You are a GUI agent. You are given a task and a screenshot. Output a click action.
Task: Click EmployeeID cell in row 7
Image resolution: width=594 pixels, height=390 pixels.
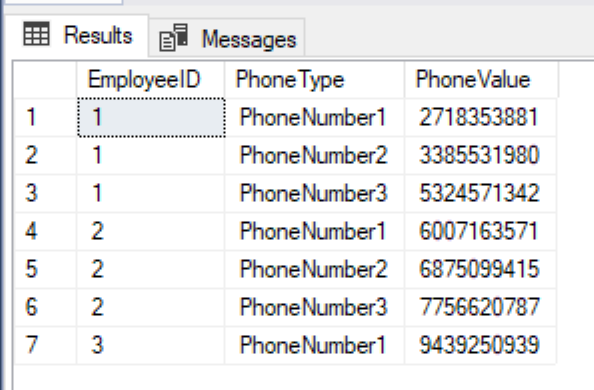coord(150,345)
